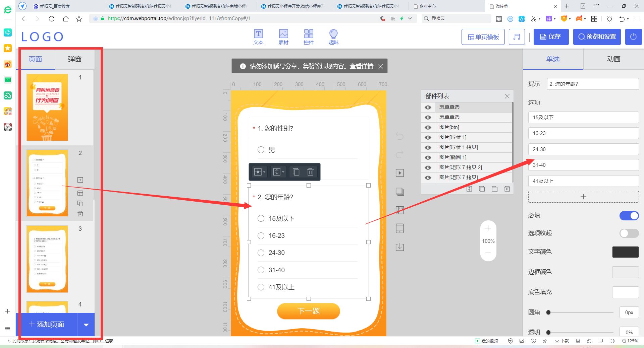Click the undo arrow icon
Image resolution: width=644 pixels, height=348 pixels.
[x=399, y=136]
